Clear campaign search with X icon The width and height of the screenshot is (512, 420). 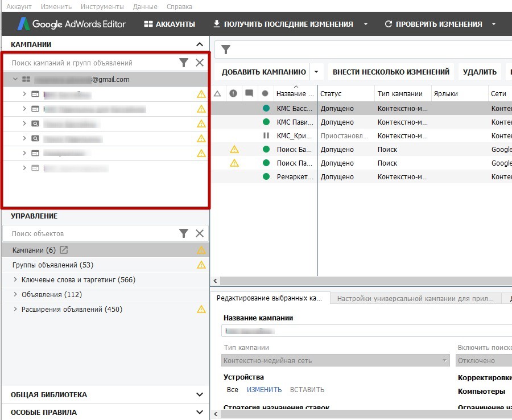(x=200, y=63)
